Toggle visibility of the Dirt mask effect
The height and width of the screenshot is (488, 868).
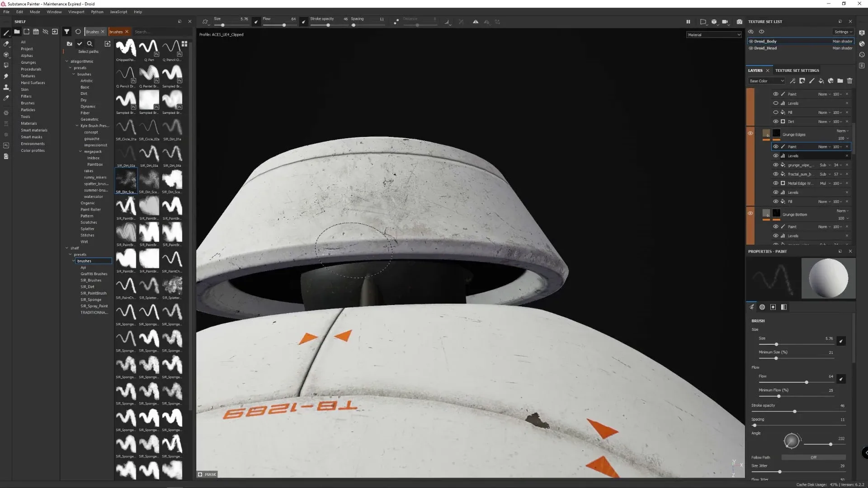click(776, 122)
